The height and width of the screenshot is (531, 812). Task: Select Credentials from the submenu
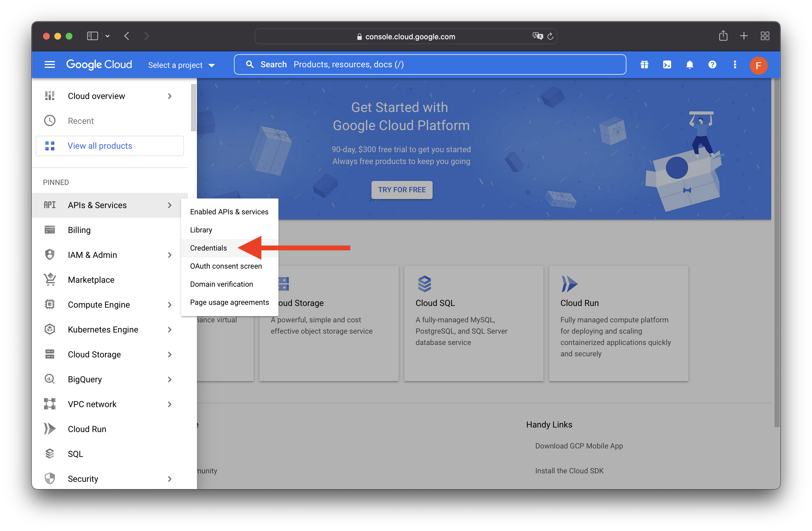(229, 248)
